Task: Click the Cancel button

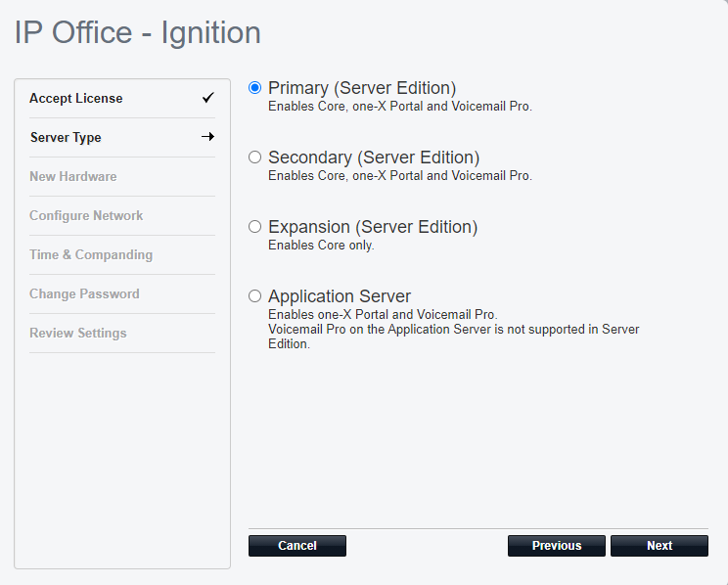Action: coord(297,546)
